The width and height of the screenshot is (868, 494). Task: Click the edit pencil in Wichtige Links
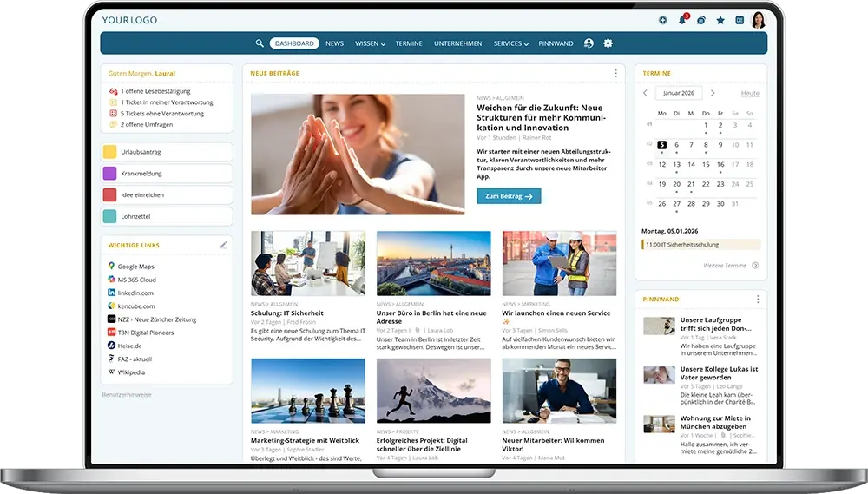pyautogui.click(x=223, y=245)
